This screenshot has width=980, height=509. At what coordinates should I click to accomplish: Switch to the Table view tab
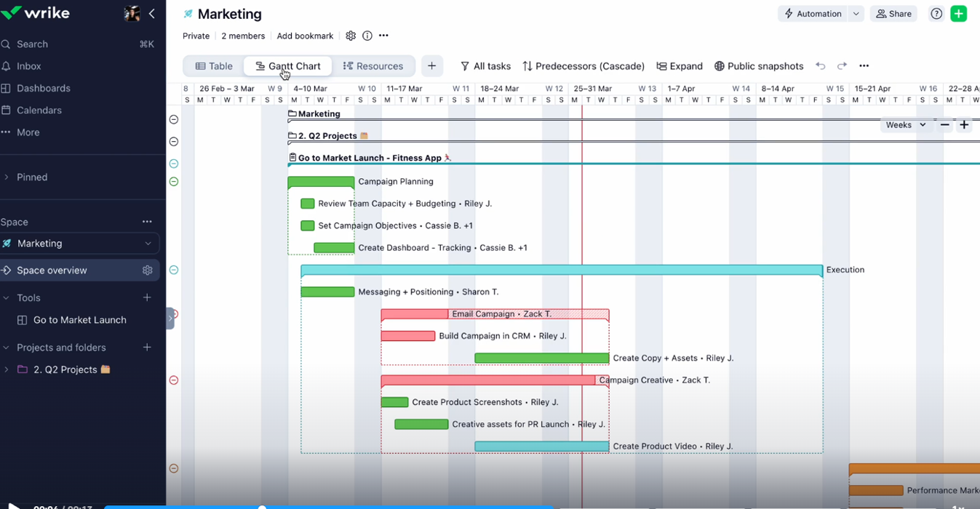(214, 66)
